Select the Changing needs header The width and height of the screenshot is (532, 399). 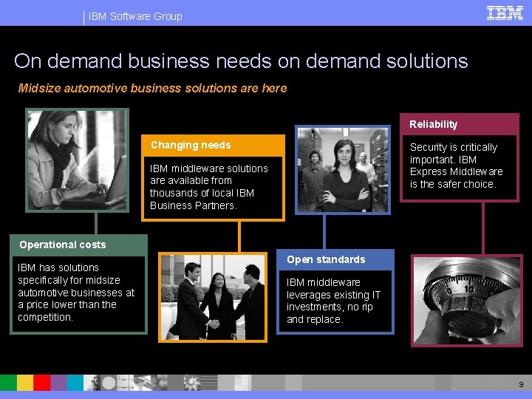point(191,145)
